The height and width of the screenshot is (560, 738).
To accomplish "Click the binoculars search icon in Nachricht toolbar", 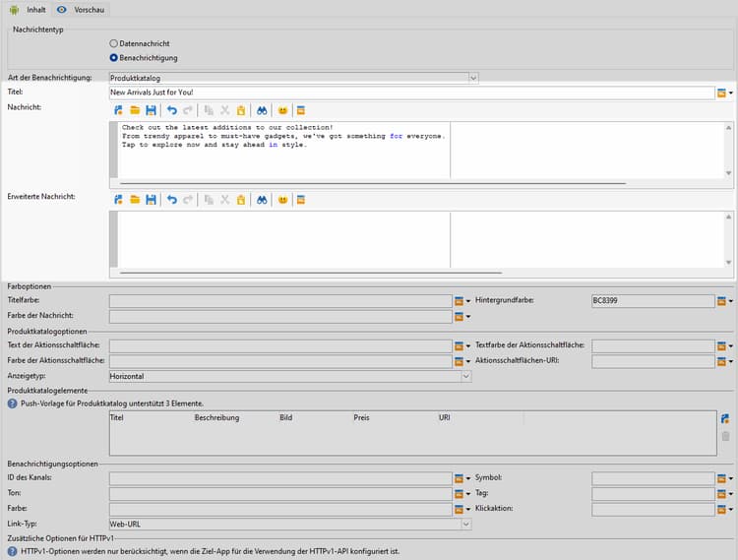I will point(262,110).
